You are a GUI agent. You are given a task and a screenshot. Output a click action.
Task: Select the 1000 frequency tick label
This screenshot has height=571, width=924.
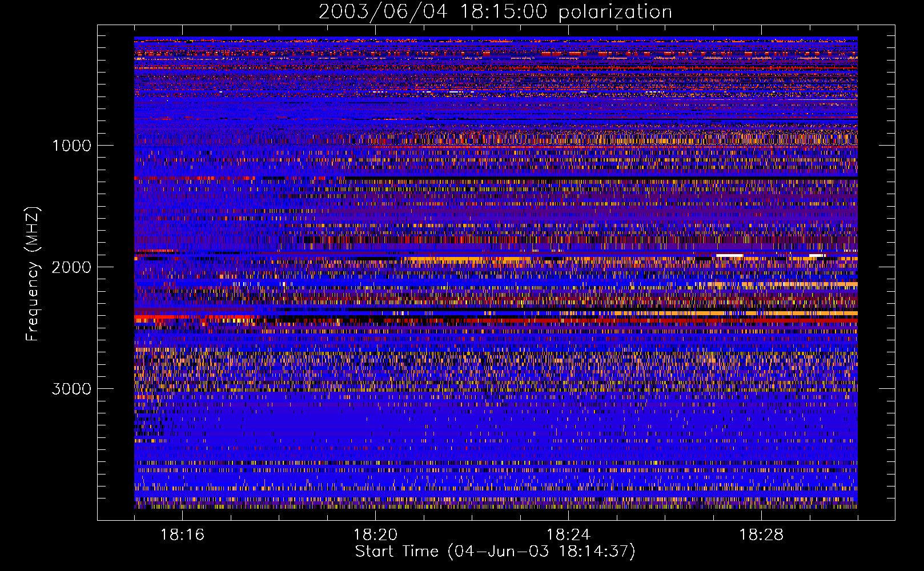click(72, 146)
